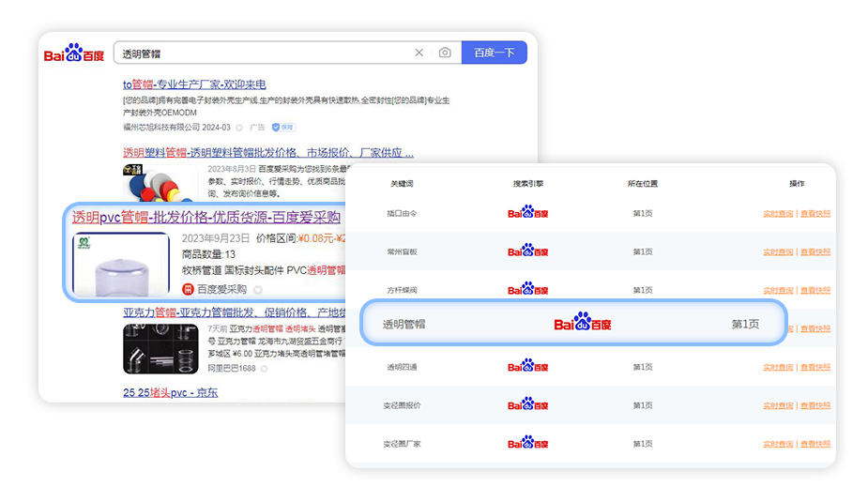Click the red 百度爱采购 source icon
Screen dimensions: 868x502
click(188, 289)
